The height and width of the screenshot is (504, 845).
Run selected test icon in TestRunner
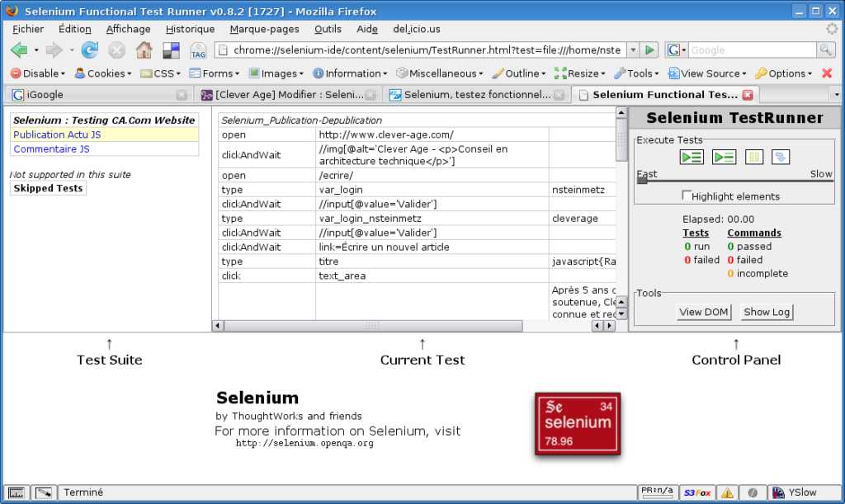(724, 158)
